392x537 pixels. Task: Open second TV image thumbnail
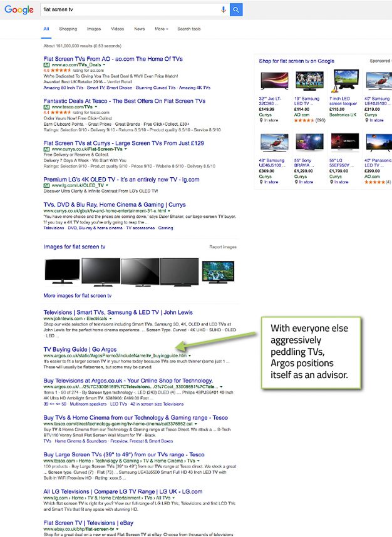click(101, 272)
